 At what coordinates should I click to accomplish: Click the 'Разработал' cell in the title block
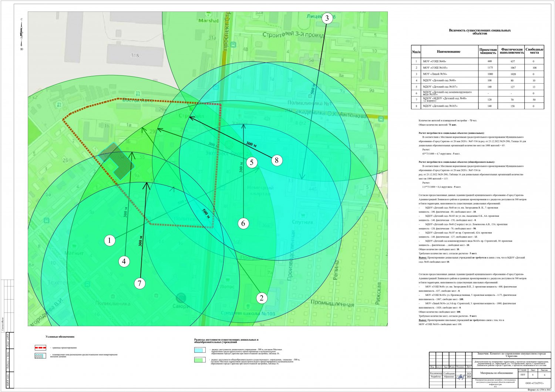click(436, 377)
